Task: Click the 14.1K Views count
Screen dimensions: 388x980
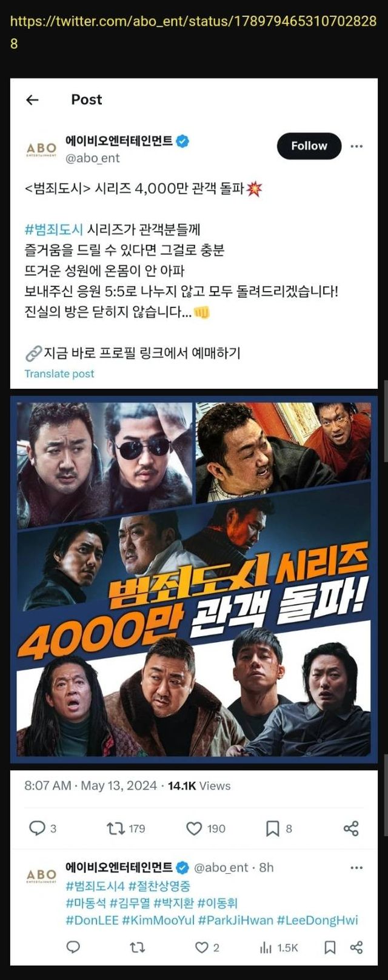Action: tap(199, 785)
